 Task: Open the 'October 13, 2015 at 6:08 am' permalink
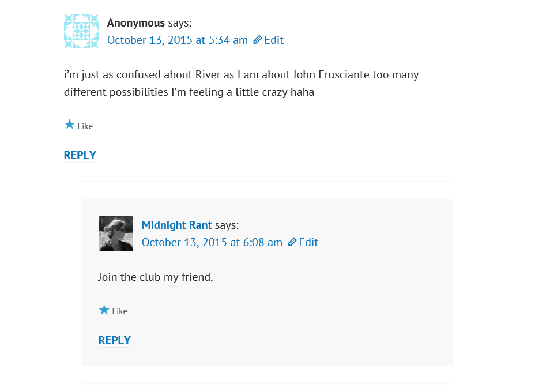click(212, 242)
